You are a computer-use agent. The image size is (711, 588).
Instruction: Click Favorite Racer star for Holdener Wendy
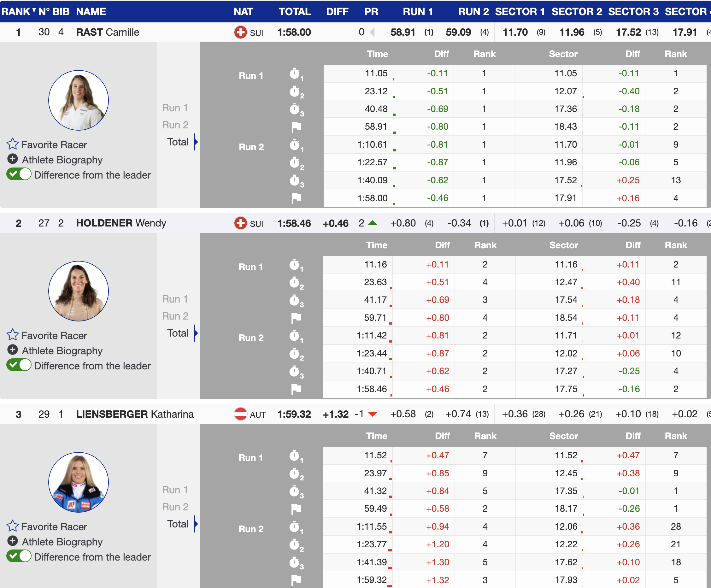[x=13, y=335]
